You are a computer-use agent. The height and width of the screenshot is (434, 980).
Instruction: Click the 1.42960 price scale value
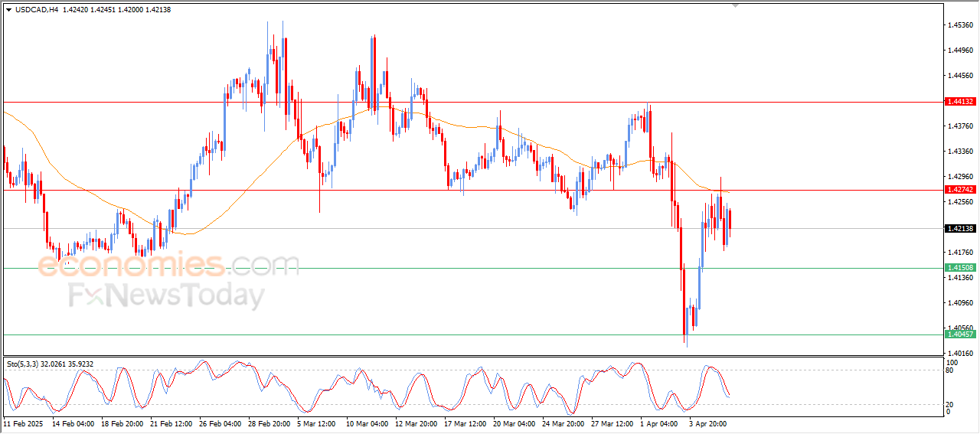961,177
